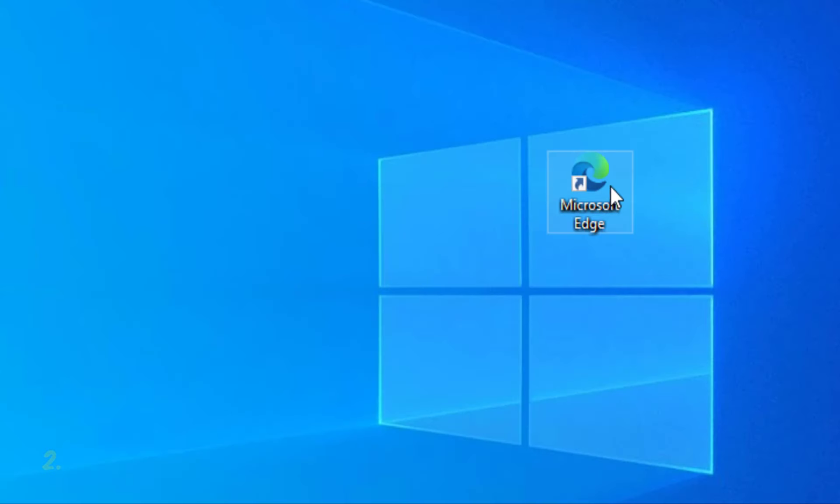Click the horizontal gap between right logo panes
The image size is (840, 504).
click(x=620, y=291)
